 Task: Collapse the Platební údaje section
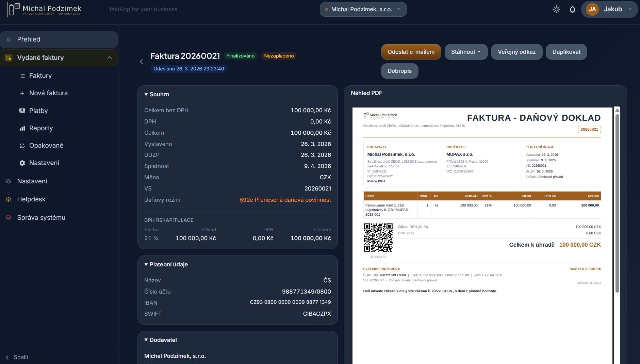(166, 264)
